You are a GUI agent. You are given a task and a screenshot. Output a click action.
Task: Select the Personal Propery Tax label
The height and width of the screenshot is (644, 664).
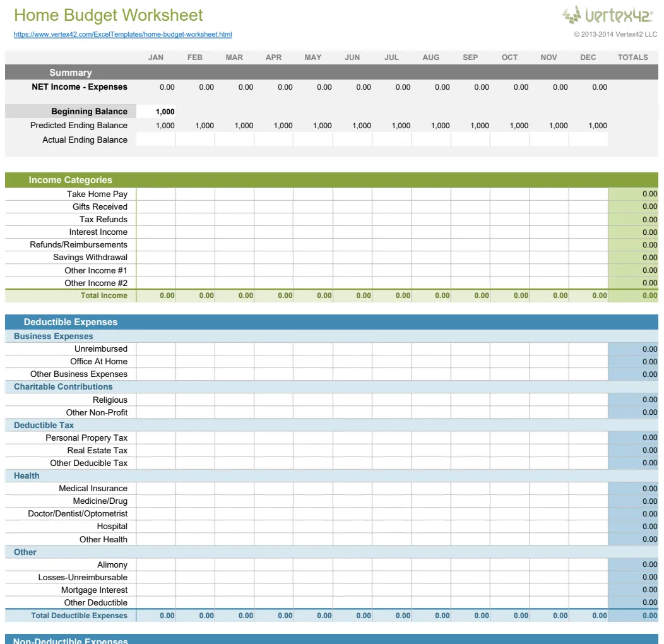[86, 438]
